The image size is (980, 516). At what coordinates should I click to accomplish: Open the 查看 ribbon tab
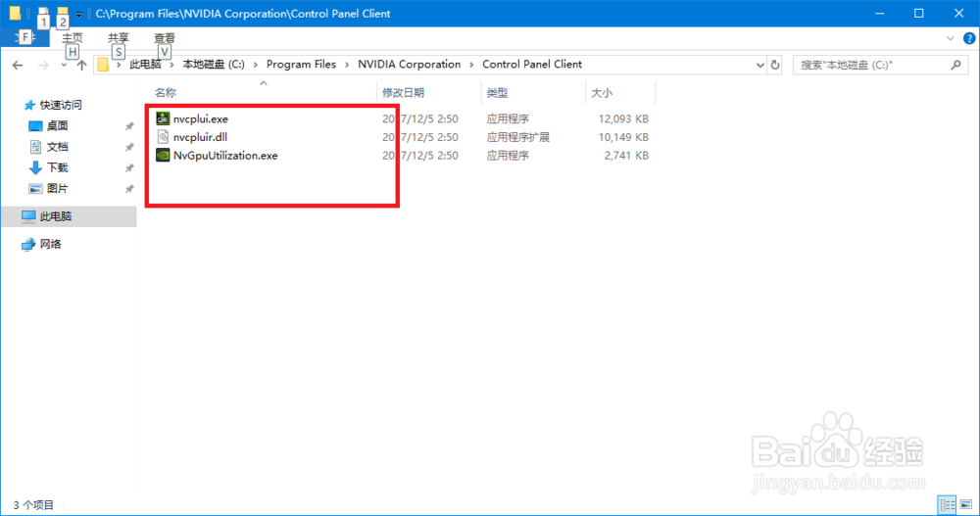[165, 38]
